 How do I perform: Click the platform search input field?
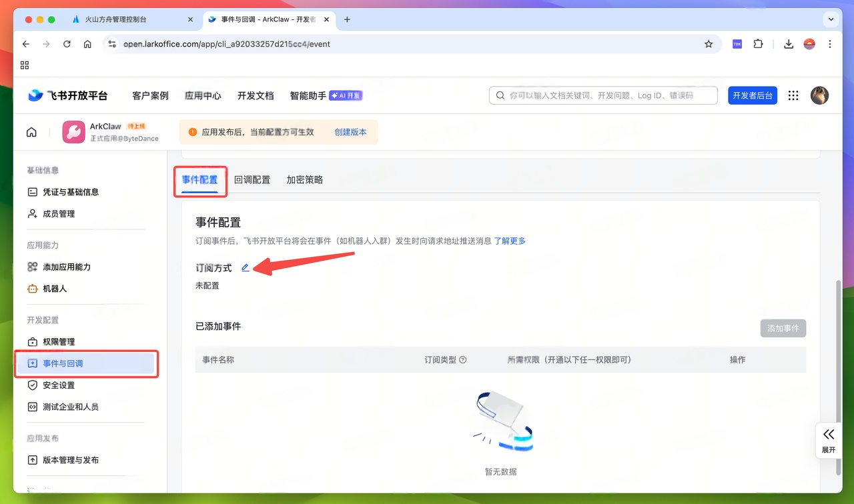click(600, 95)
